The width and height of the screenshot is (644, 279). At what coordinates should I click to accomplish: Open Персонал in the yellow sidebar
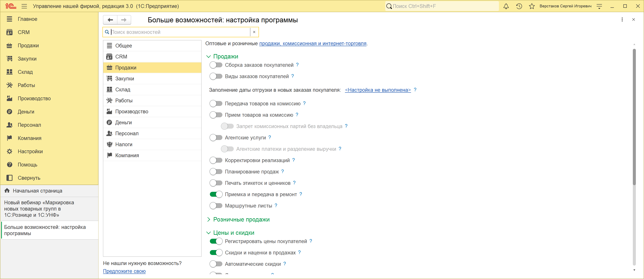(x=49, y=125)
